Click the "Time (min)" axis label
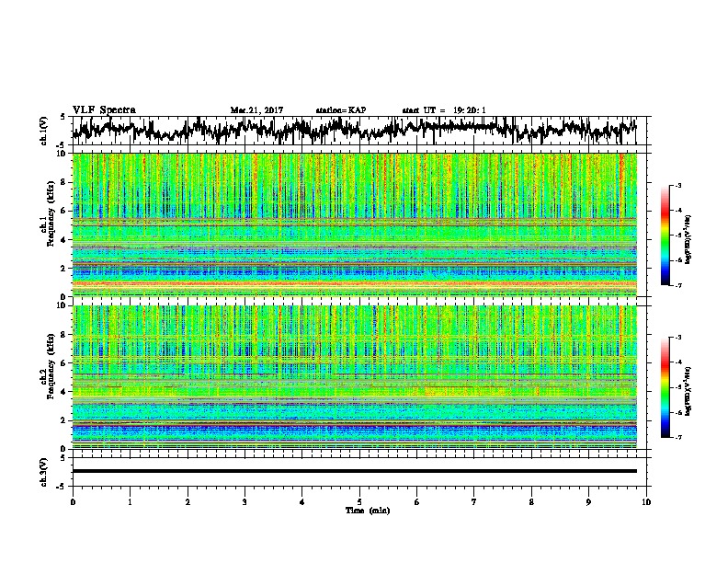The image size is (728, 563). (368, 511)
